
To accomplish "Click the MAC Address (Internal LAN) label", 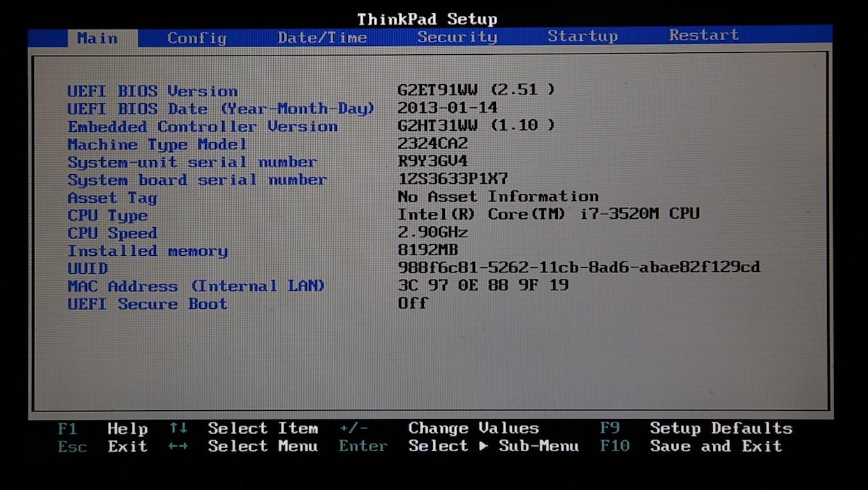I will (x=196, y=286).
